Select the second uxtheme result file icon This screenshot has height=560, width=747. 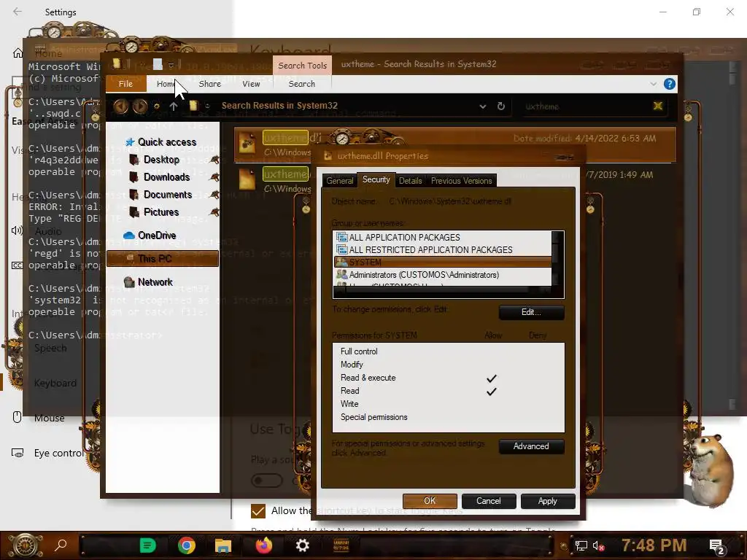[247, 179]
